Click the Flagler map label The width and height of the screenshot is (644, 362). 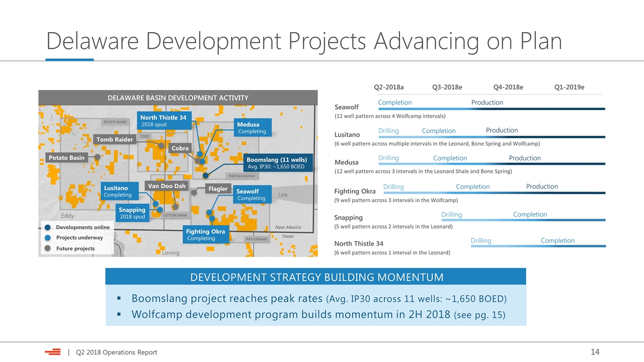[x=218, y=189]
